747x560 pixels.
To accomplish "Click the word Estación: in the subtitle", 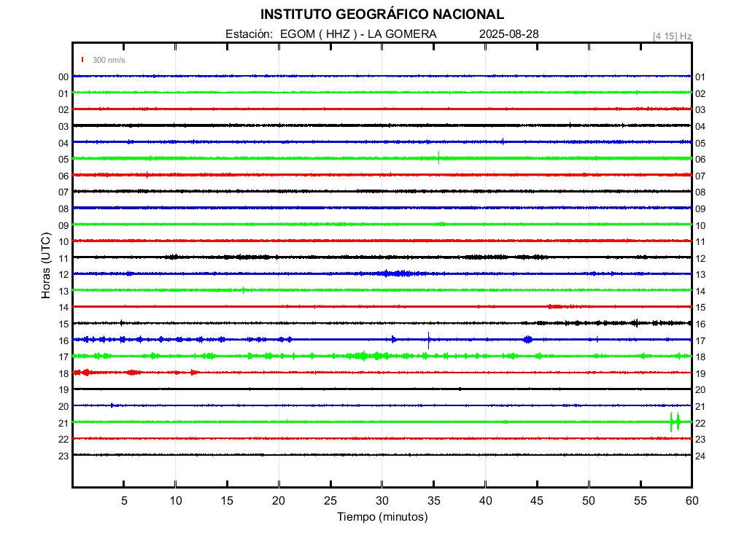I will tap(249, 34).
